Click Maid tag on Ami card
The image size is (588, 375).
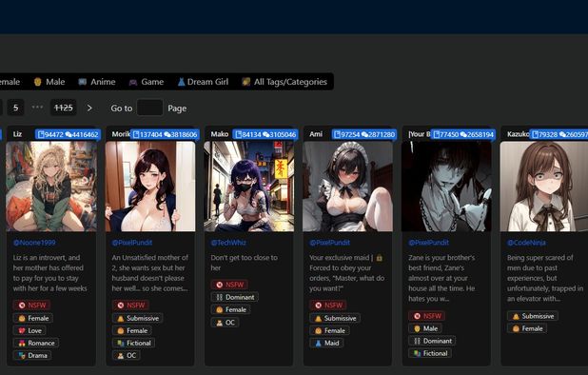pyautogui.click(x=326, y=344)
